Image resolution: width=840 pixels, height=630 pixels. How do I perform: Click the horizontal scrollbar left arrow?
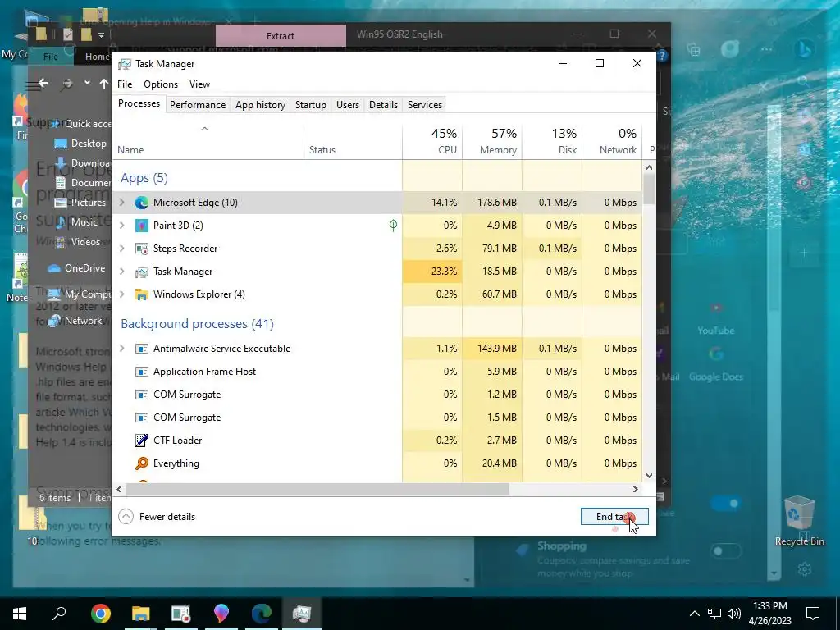coord(119,489)
